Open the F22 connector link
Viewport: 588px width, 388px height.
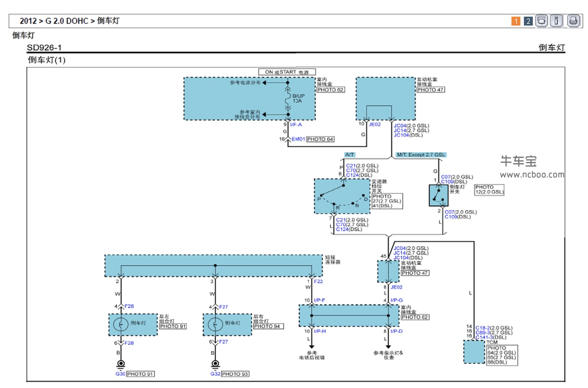pyautogui.click(x=318, y=282)
